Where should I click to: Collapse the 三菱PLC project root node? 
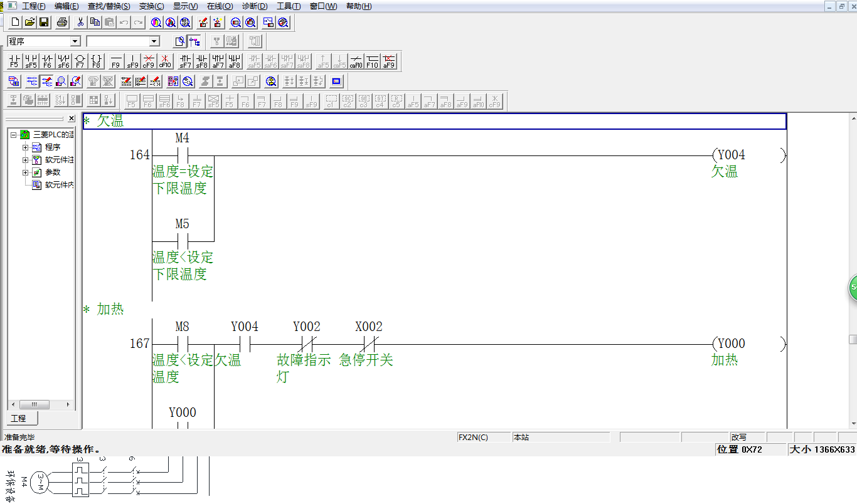pyautogui.click(x=13, y=134)
